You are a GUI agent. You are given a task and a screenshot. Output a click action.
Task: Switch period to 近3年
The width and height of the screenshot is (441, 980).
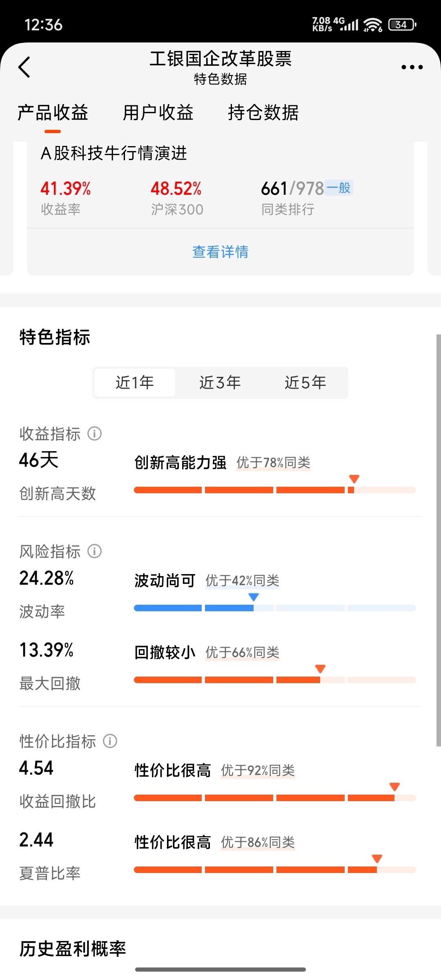pos(220,383)
